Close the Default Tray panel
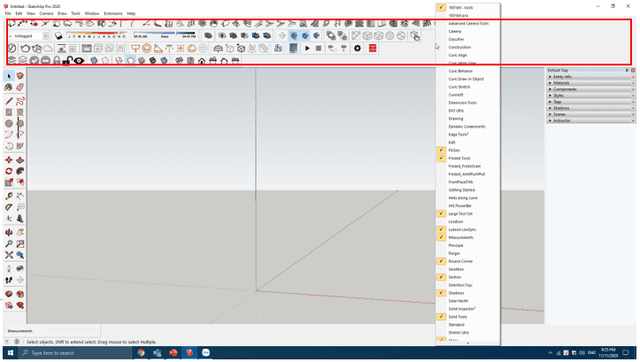Screen dimensions: 640x362 633,70
